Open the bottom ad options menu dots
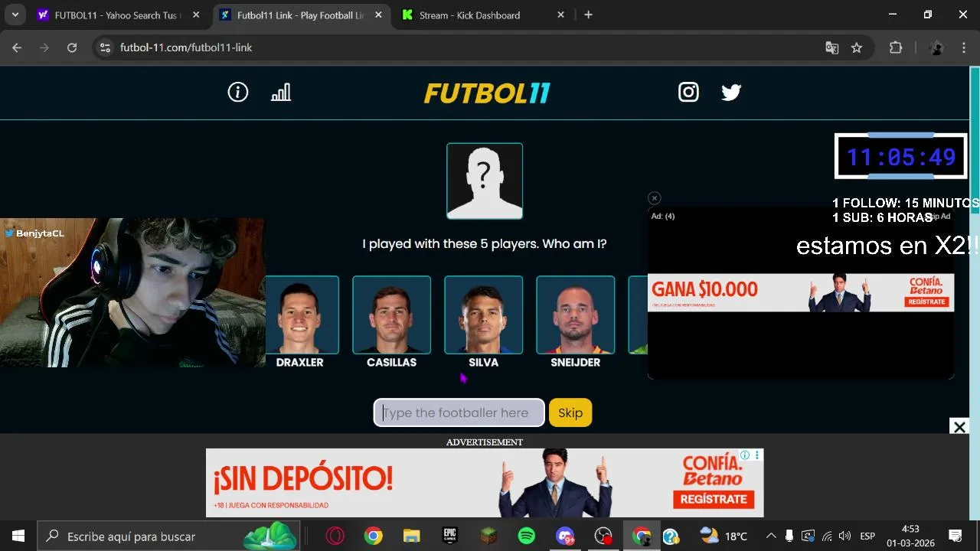Viewport: 980px width, 551px height. pyautogui.click(x=757, y=455)
